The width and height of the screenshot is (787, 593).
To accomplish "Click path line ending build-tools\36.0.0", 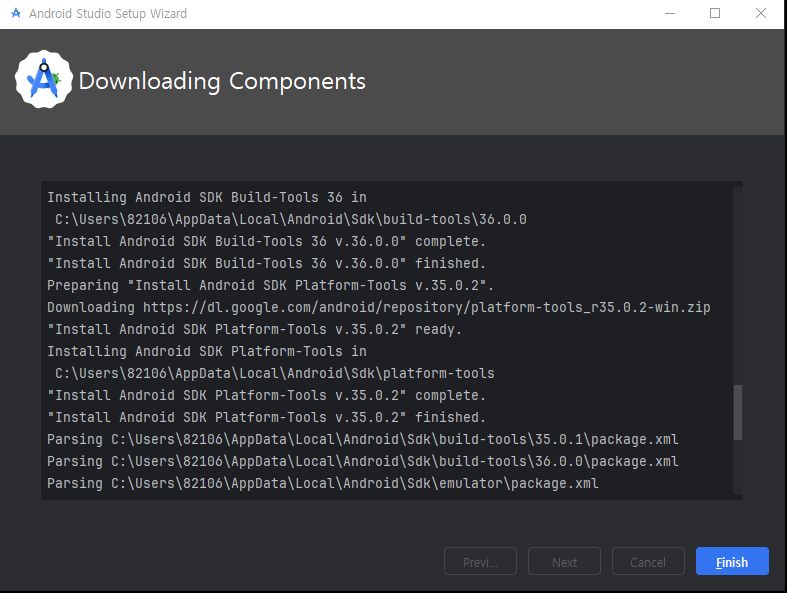I will [291, 219].
